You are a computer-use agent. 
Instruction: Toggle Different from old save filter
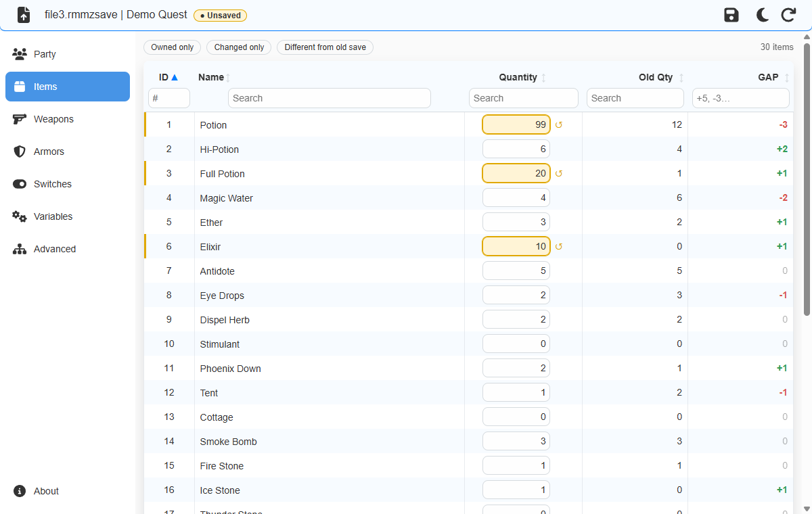[x=325, y=47]
